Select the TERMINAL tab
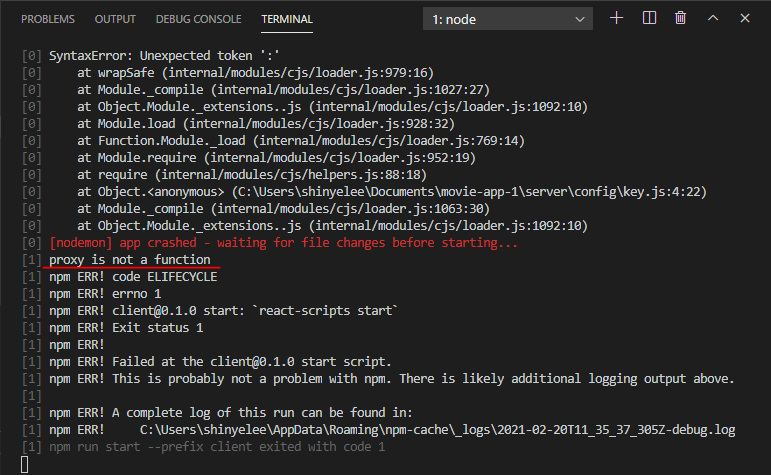Screen dimensions: 771x475 [287, 19]
